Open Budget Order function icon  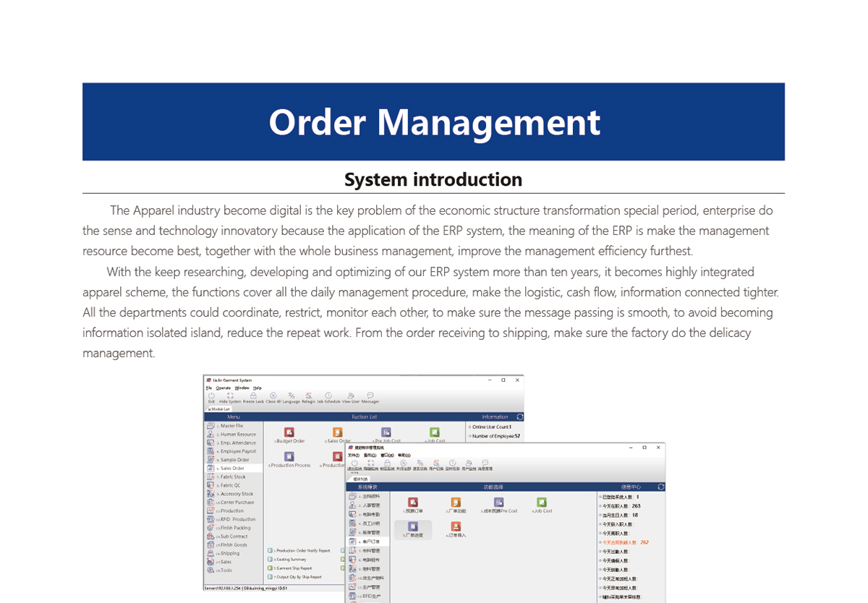coord(289,432)
